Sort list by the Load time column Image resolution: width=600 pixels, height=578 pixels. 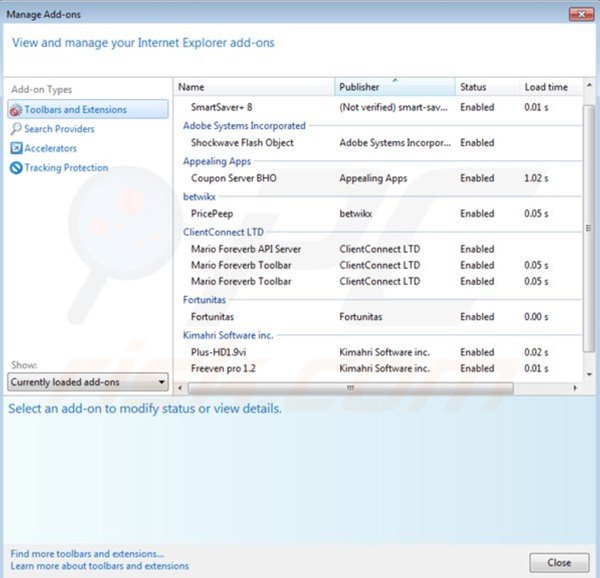(x=551, y=87)
